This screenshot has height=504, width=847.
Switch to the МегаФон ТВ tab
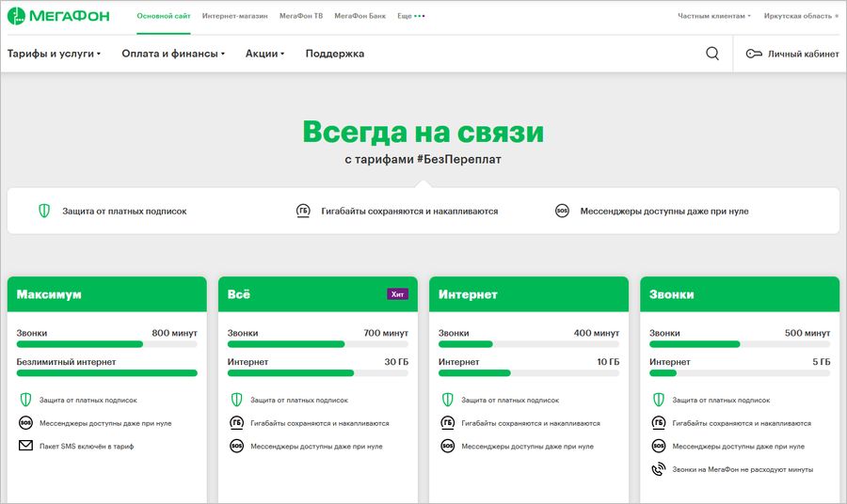click(x=301, y=16)
